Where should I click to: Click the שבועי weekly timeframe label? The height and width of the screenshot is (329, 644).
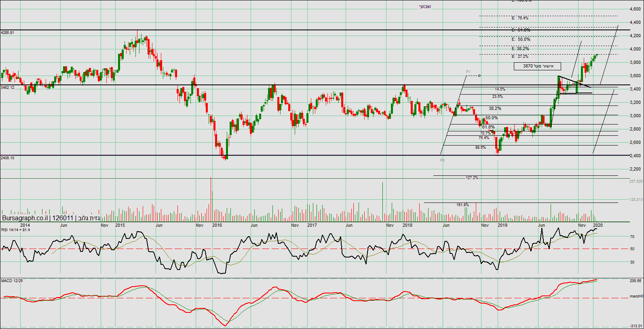point(425,6)
